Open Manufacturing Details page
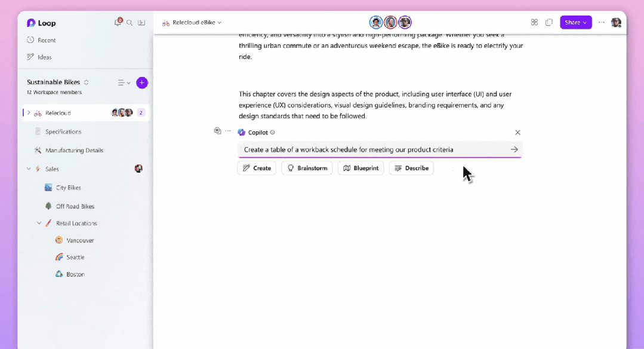 75,151
